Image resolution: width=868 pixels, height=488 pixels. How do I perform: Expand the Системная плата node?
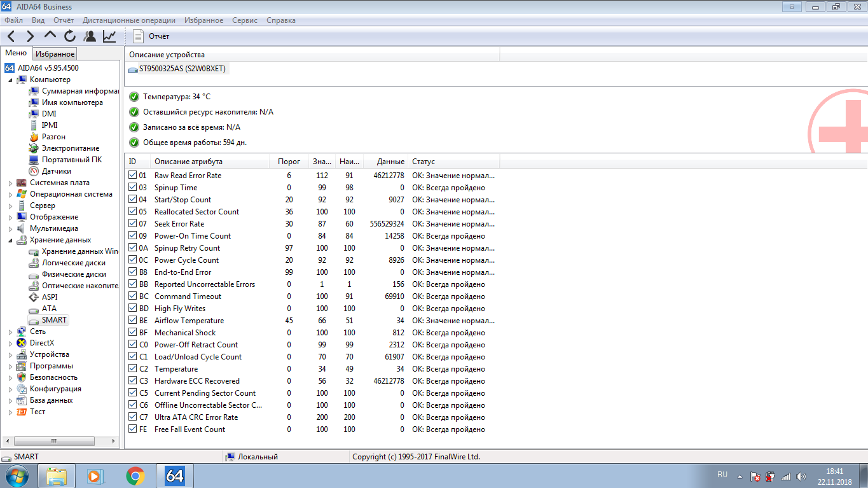click(x=10, y=183)
